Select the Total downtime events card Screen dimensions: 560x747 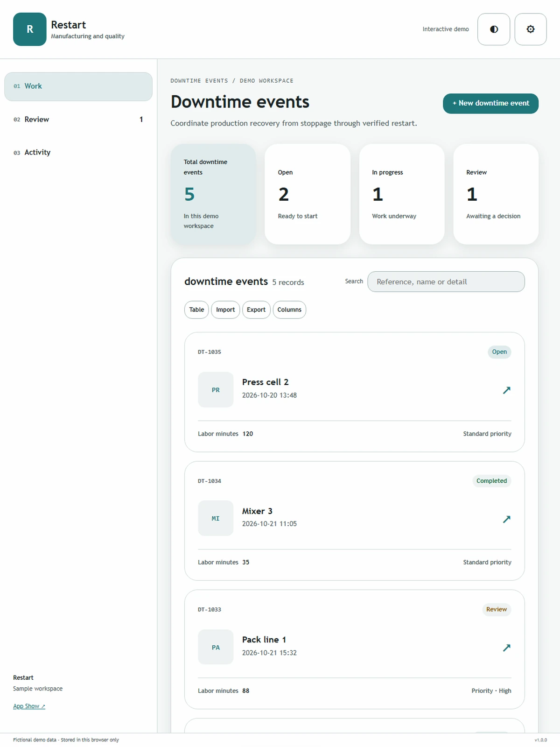tap(213, 194)
